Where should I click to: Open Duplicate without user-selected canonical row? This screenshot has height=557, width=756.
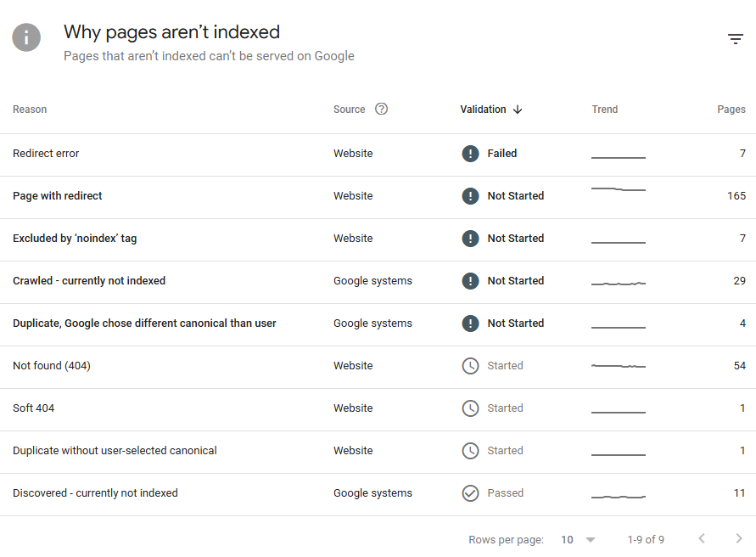[115, 451]
